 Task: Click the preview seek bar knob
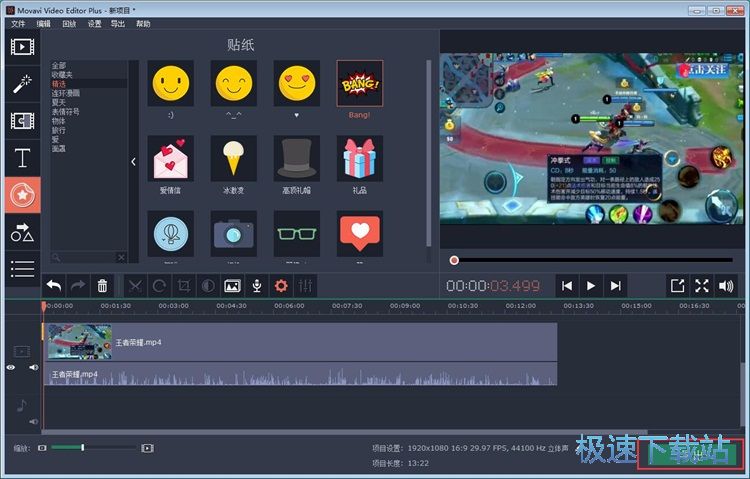pyautogui.click(x=454, y=260)
